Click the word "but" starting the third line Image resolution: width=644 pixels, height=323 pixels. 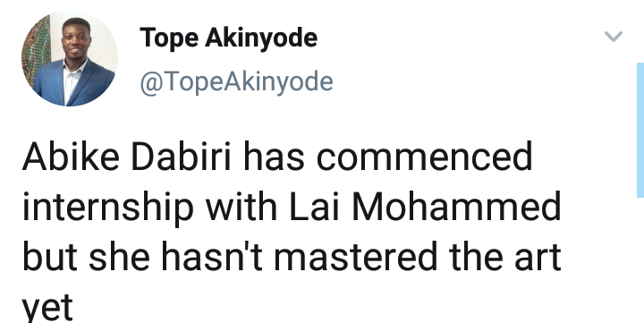[50, 257]
